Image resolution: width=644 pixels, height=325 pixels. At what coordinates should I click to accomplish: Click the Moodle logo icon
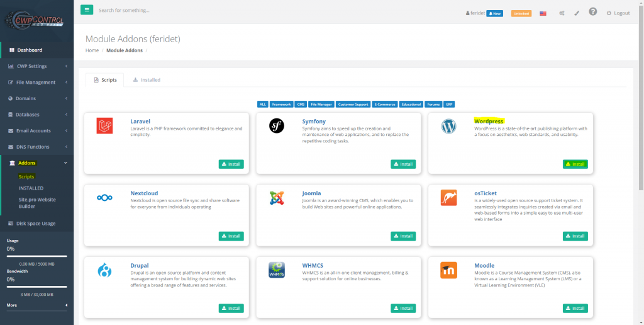448,270
